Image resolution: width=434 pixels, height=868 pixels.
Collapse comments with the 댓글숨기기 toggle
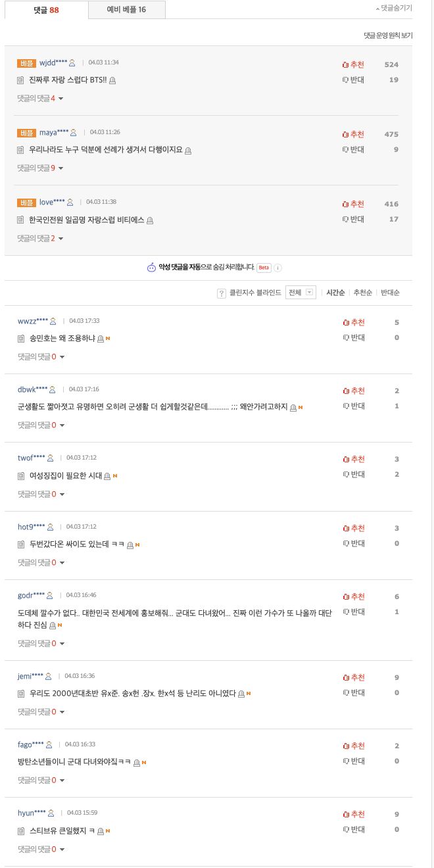pyautogui.click(x=394, y=9)
